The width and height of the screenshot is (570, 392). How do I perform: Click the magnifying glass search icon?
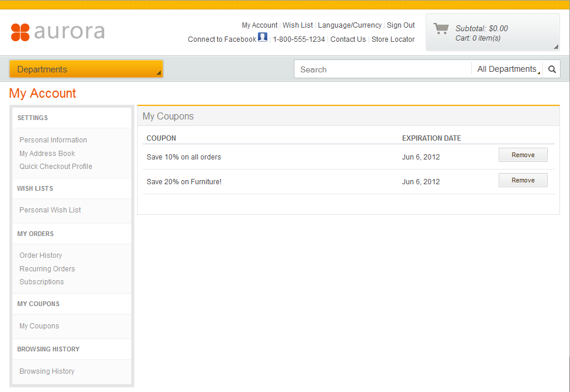552,69
